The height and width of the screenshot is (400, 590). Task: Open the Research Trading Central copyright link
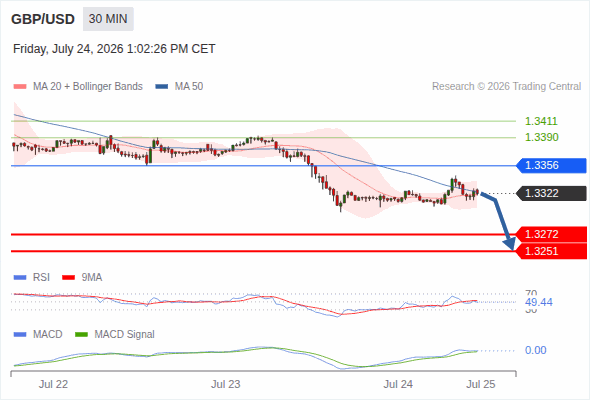coord(506,87)
